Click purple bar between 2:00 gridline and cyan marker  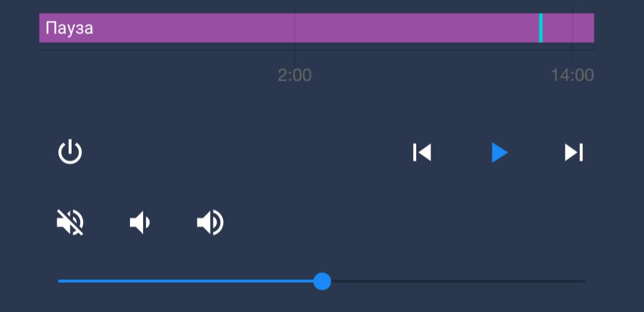[x=417, y=28]
